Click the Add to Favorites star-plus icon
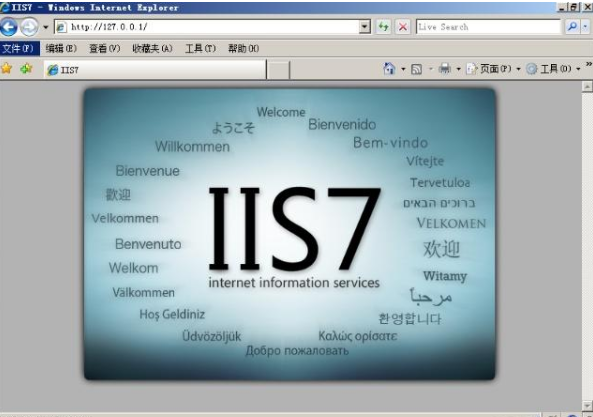Screen dimensions: 593x417 point(26,69)
